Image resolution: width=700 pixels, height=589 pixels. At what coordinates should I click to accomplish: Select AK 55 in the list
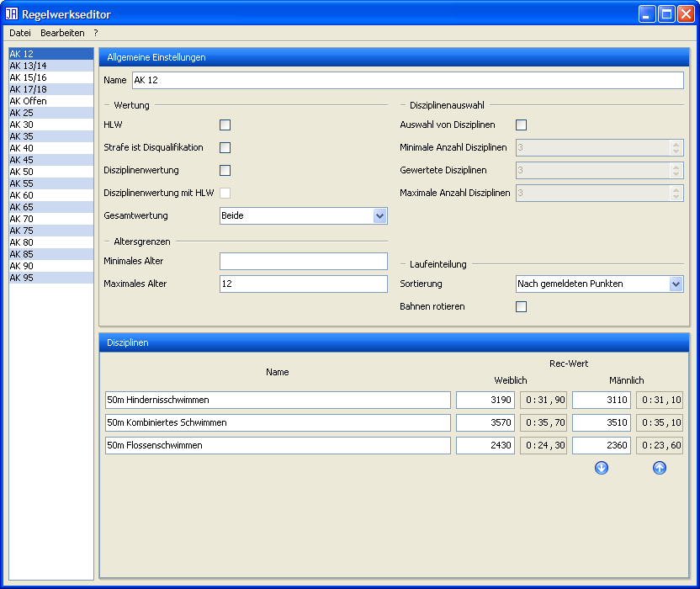pos(51,183)
